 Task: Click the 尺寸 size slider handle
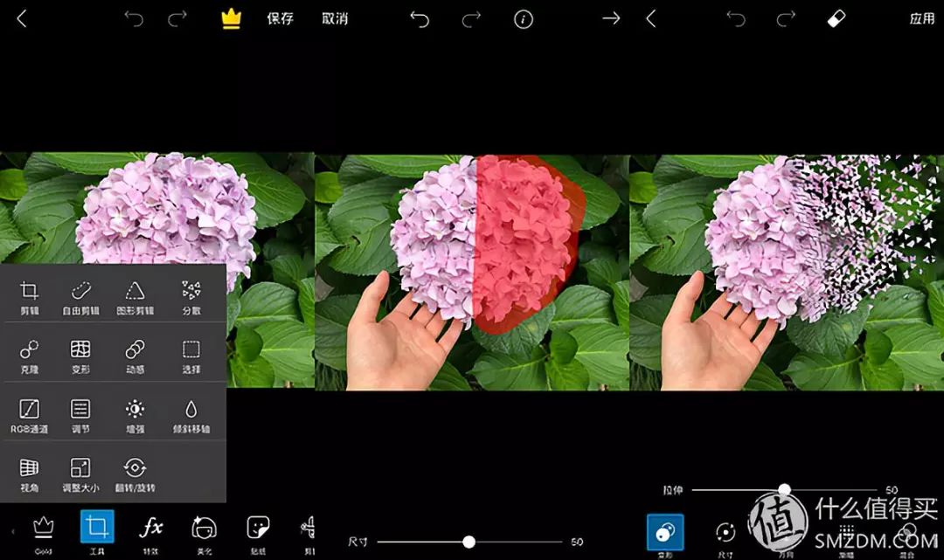coord(469,542)
